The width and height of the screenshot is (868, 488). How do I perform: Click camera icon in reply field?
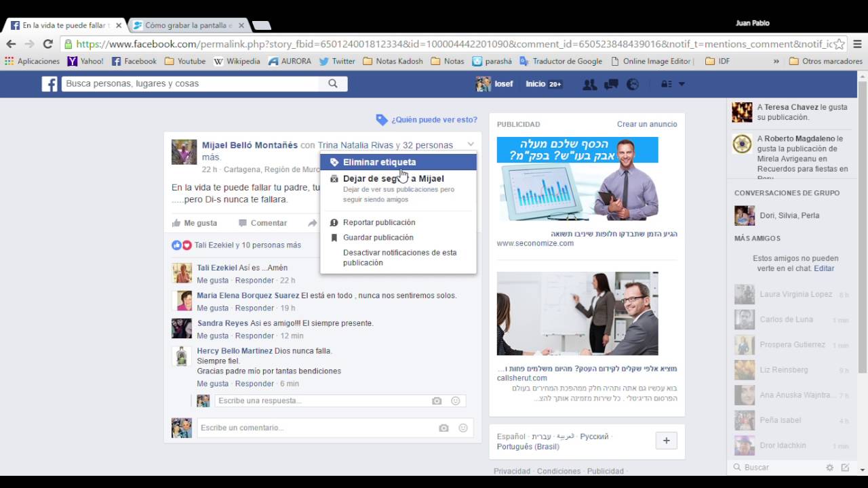pyautogui.click(x=437, y=401)
